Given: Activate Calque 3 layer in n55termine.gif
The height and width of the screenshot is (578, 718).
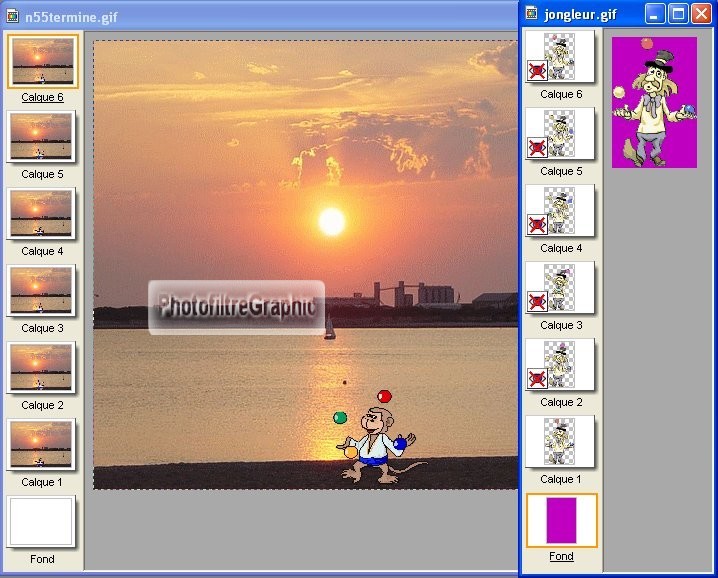Looking at the screenshot, I should (42, 291).
